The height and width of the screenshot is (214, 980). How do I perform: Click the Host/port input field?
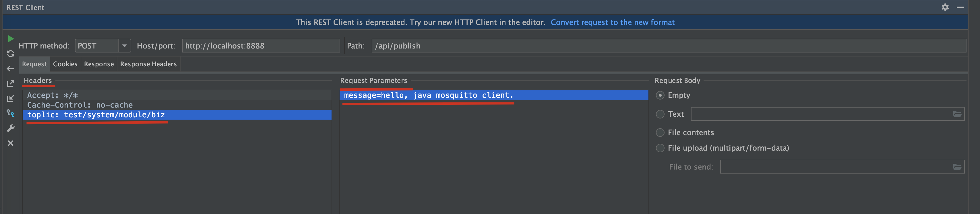261,46
